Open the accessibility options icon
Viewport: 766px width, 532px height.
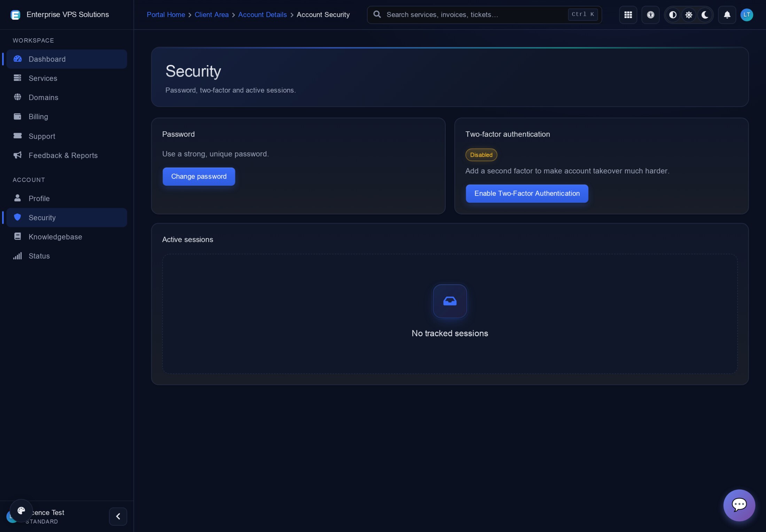pyautogui.click(x=650, y=15)
